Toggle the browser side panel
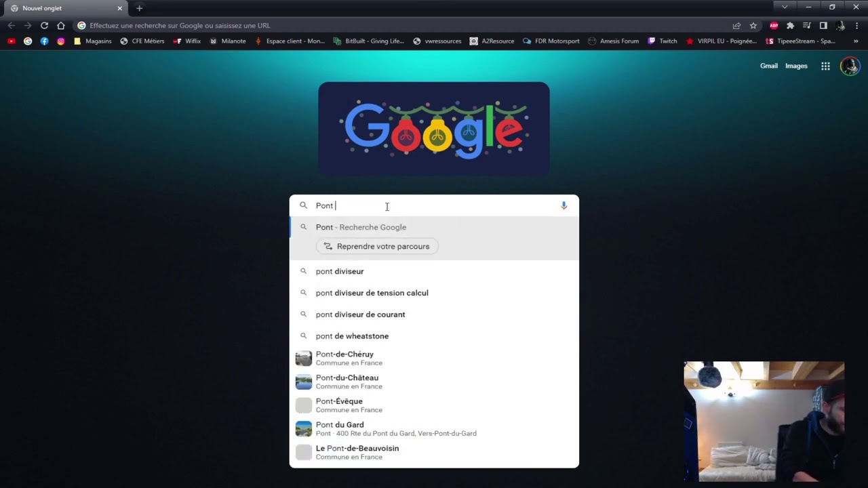Screen dimensions: 868x488 [x=823, y=26]
